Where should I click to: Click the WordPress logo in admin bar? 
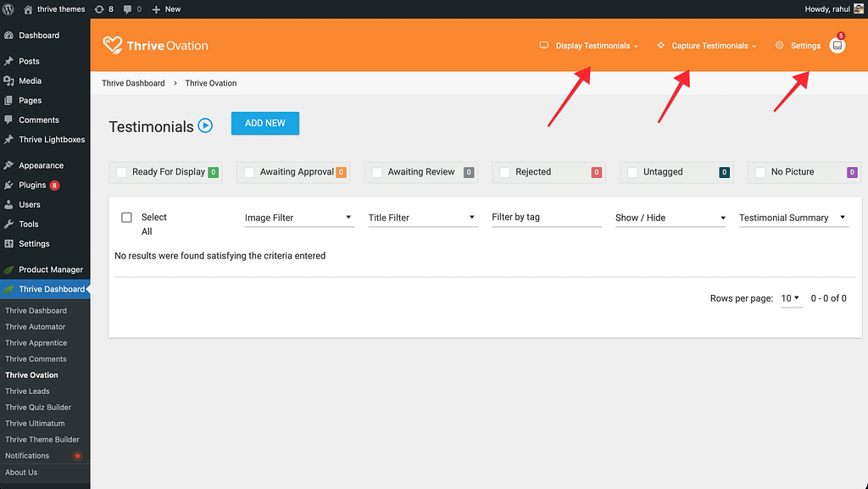(x=10, y=8)
